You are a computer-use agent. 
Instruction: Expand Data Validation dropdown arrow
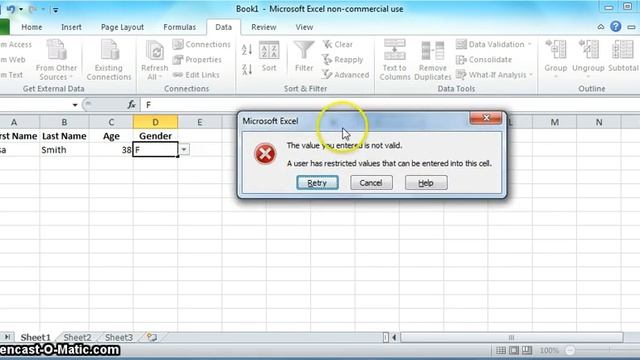click(530, 44)
